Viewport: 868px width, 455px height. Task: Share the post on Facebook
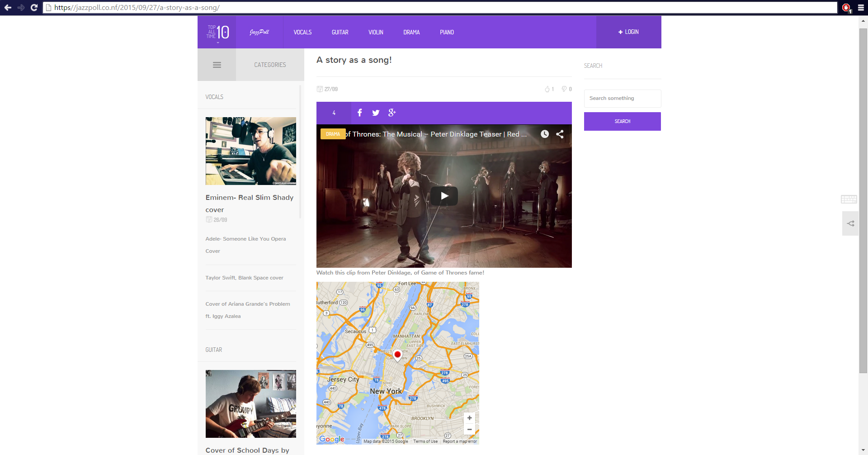click(x=360, y=113)
